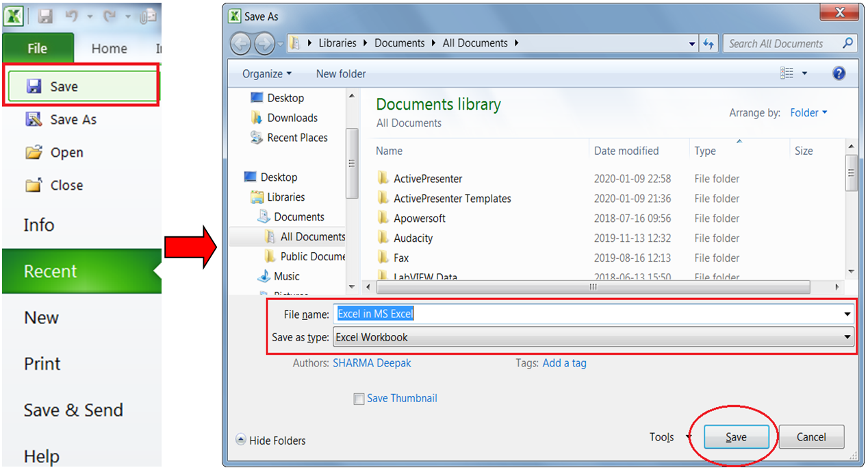The width and height of the screenshot is (868, 470).
Task: Click the Redo arrow in quick access toolbar
Action: (108, 15)
